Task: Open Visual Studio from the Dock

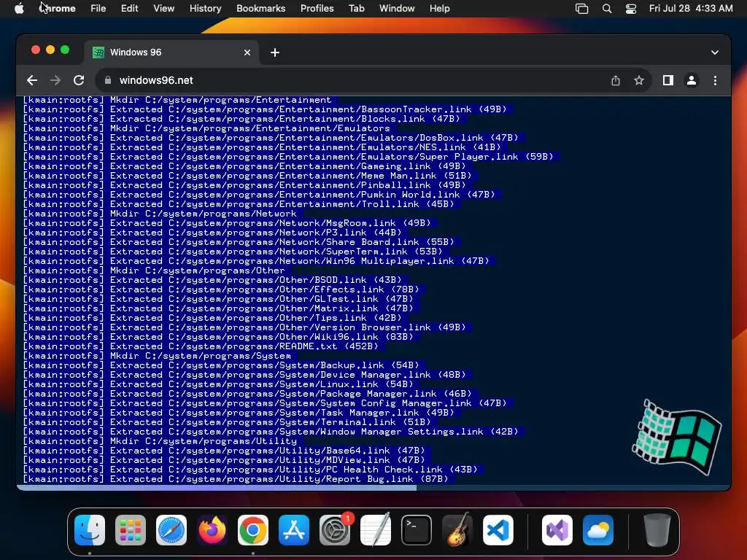Action: (557, 530)
